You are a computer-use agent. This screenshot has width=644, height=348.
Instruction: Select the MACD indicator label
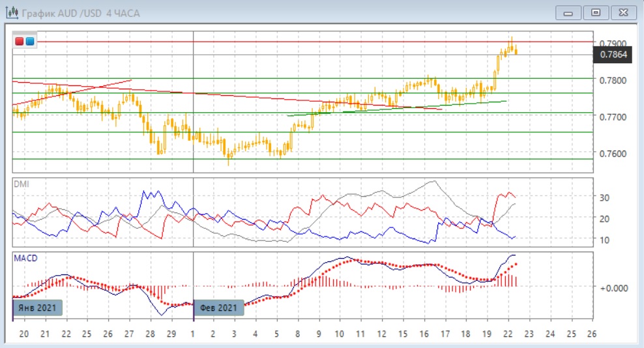pyautogui.click(x=26, y=258)
